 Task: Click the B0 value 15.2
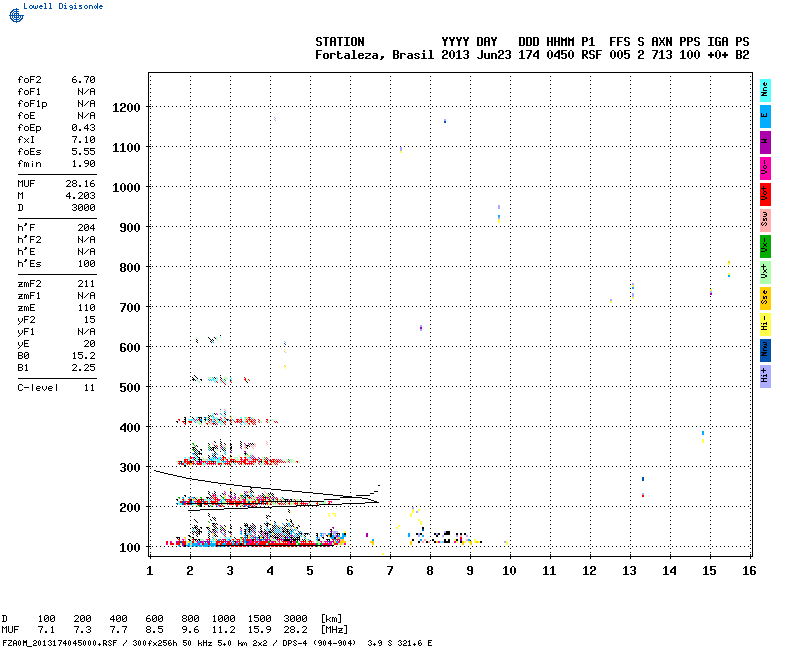[83, 356]
